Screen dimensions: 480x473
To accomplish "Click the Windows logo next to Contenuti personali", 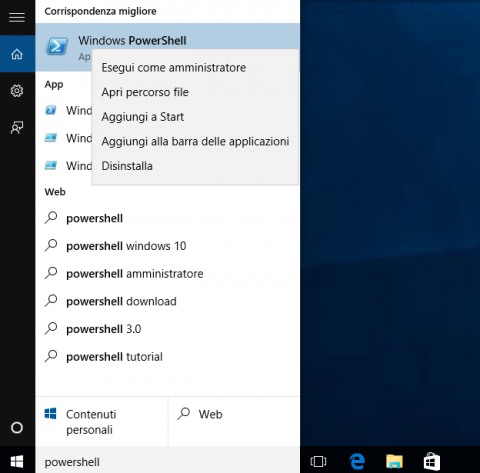I will tap(51, 414).
